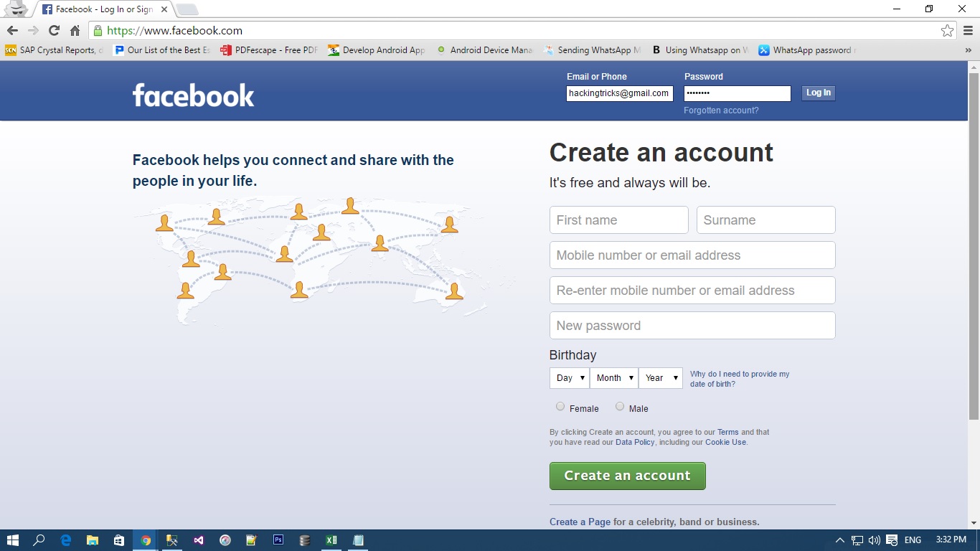This screenshot has width=980, height=551.
Task: Click the facebook logo
Action: click(x=194, y=95)
